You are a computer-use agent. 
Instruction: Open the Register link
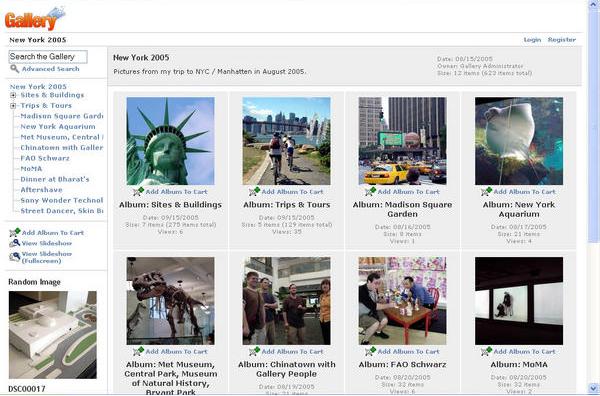[562, 40]
